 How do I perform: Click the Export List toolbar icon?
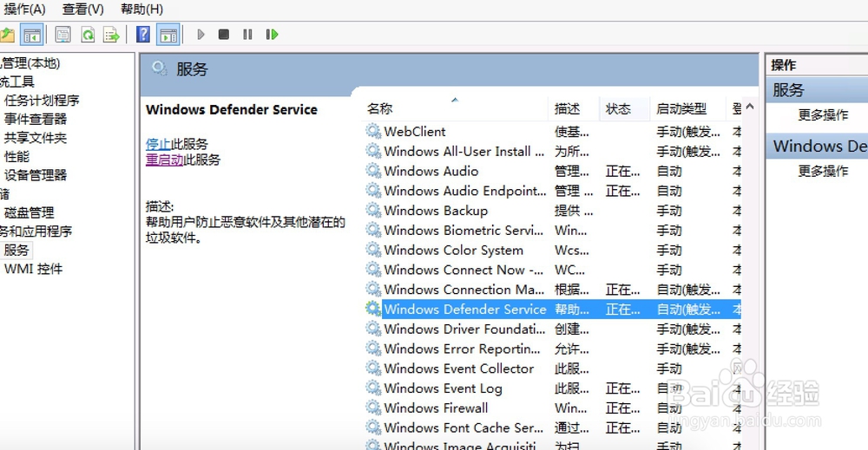click(111, 35)
